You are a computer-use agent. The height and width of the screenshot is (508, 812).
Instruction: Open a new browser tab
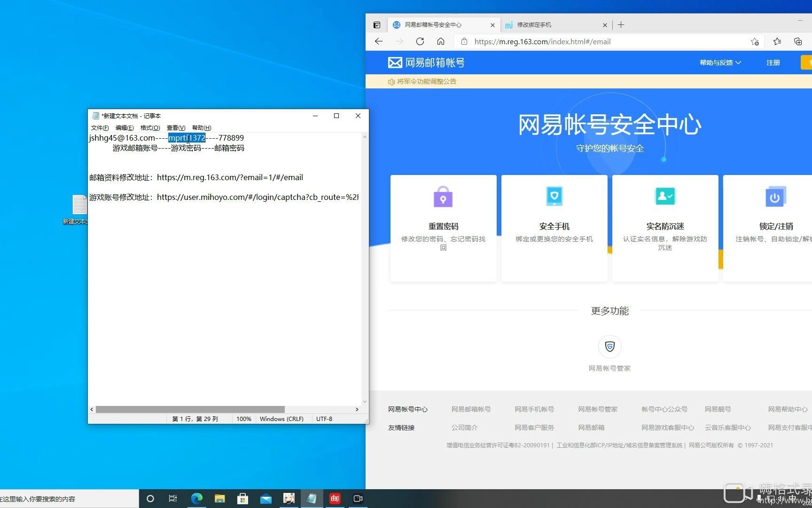621,25
